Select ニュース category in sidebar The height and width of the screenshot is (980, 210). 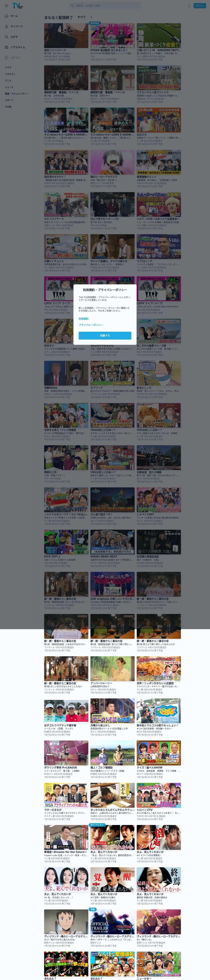pyautogui.click(x=9, y=87)
